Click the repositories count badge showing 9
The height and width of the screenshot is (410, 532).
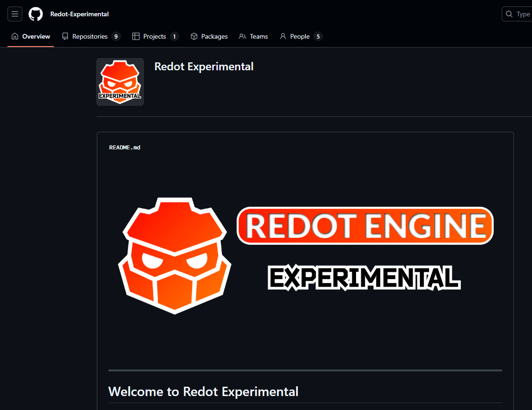point(116,36)
